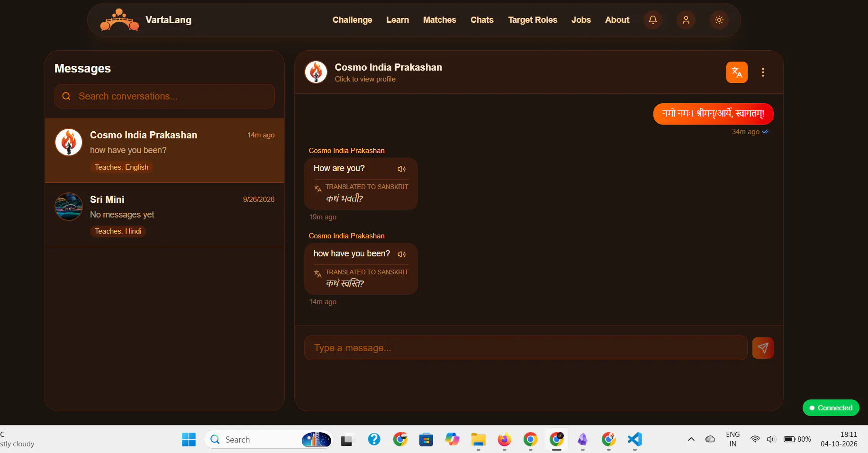868x453 pixels.
Task: Open Microsoft Store from the taskbar
Action: pyautogui.click(x=426, y=440)
